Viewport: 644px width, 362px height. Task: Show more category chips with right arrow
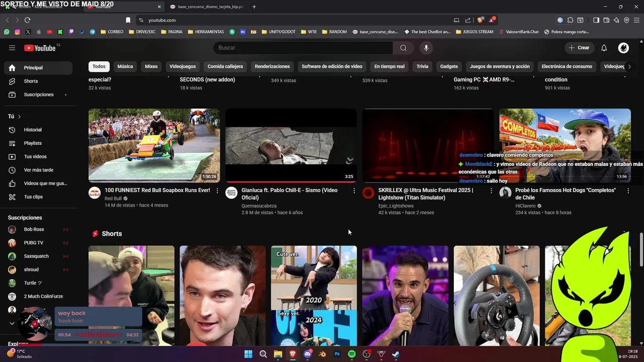629,66
